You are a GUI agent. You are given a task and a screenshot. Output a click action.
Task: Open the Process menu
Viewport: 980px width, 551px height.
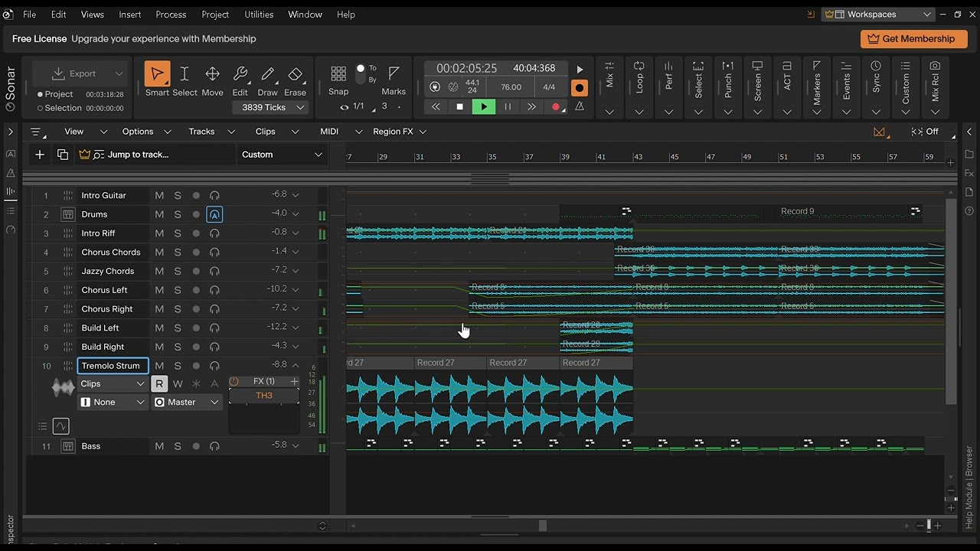(x=171, y=15)
